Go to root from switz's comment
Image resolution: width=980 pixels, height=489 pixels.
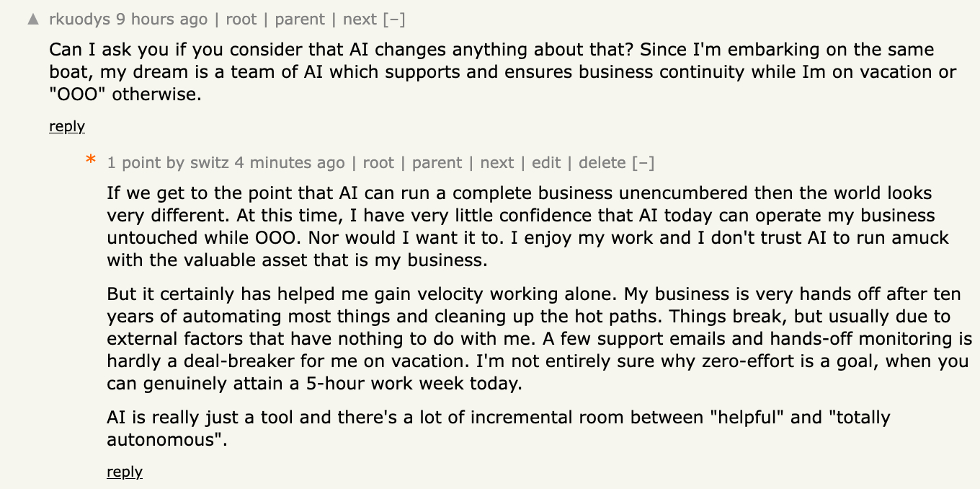point(378,163)
